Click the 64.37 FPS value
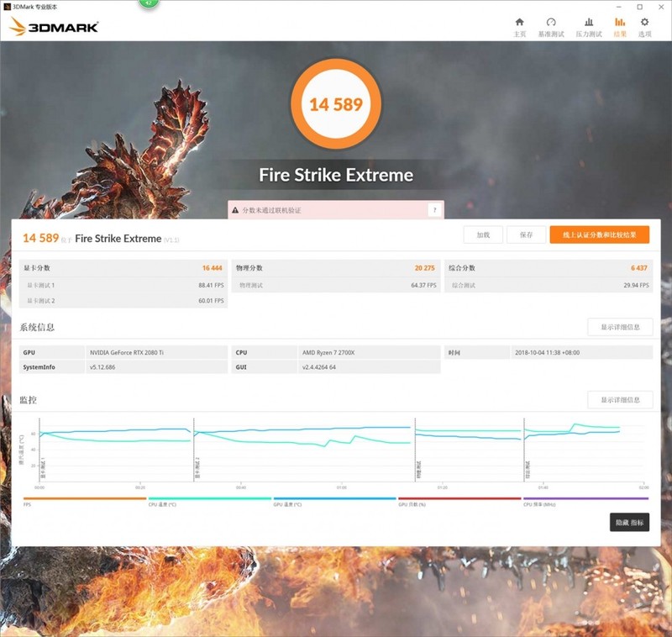This screenshot has width=672, height=637. pos(424,285)
